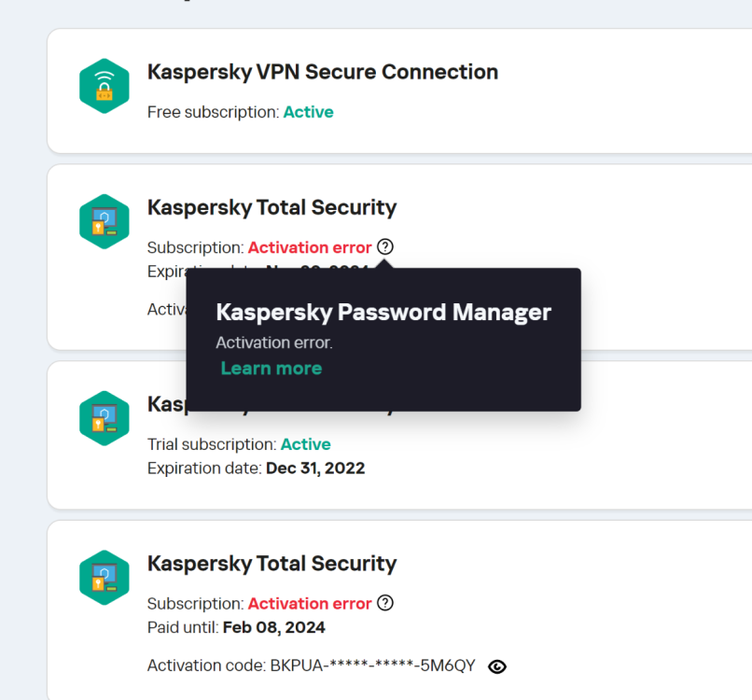
Task: Select the Kaspersky VPN Secure Connection title
Action: coord(322,72)
